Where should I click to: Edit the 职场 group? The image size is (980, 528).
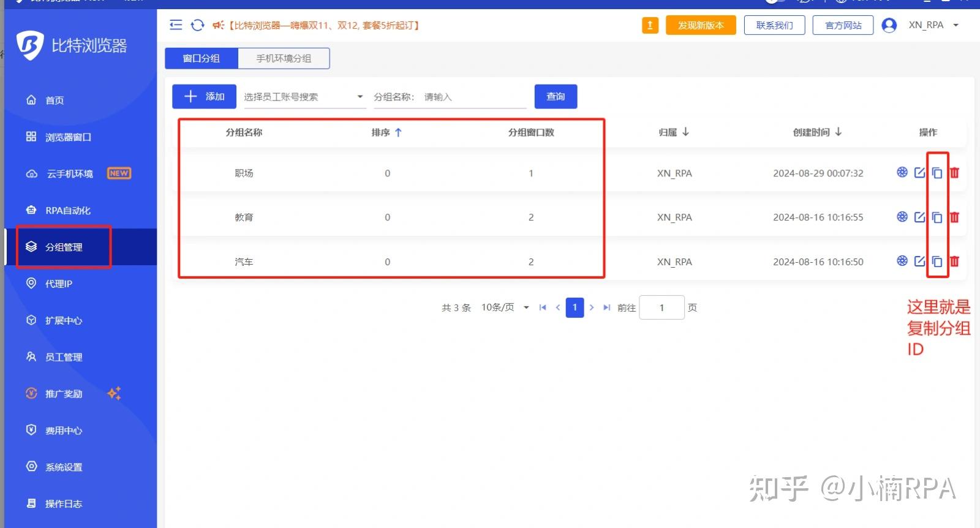919,173
